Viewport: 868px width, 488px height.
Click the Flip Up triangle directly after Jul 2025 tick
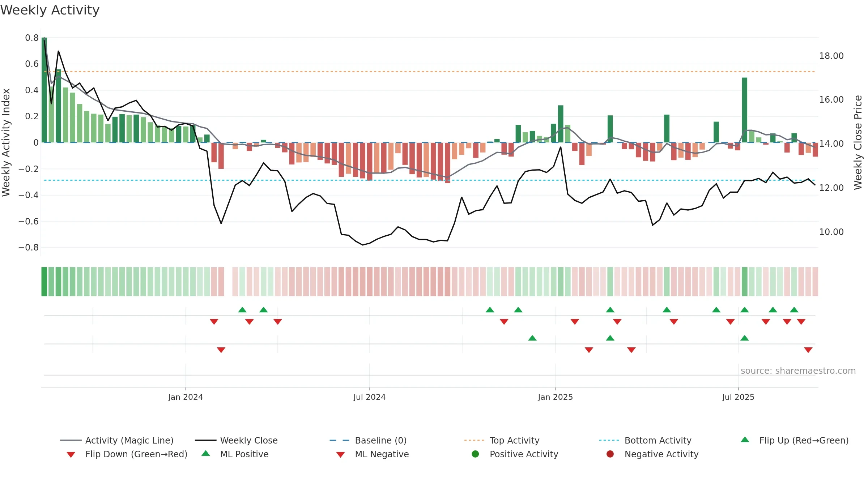click(x=745, y=310)
